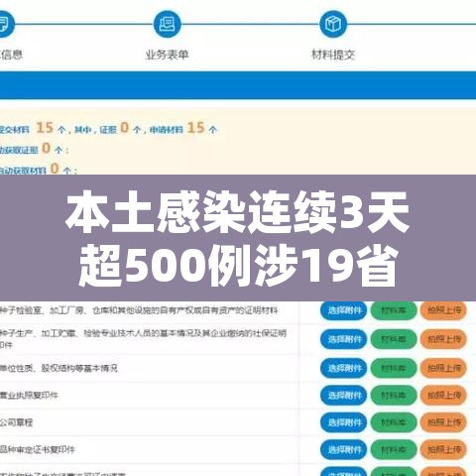This screenshot has width=476, height=476.
Task: Click 选择附件 for 种子检验室 facilities proof row
Action: point(343,310)
